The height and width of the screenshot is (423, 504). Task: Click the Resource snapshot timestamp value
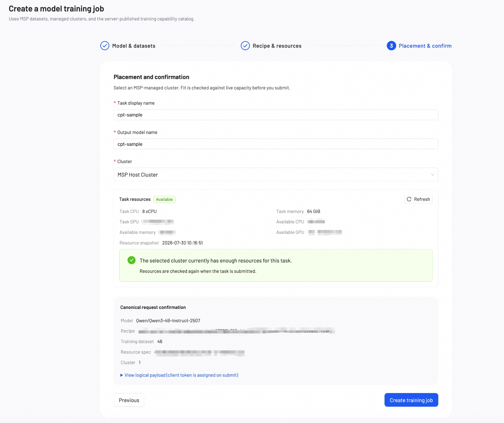(182, 243)
